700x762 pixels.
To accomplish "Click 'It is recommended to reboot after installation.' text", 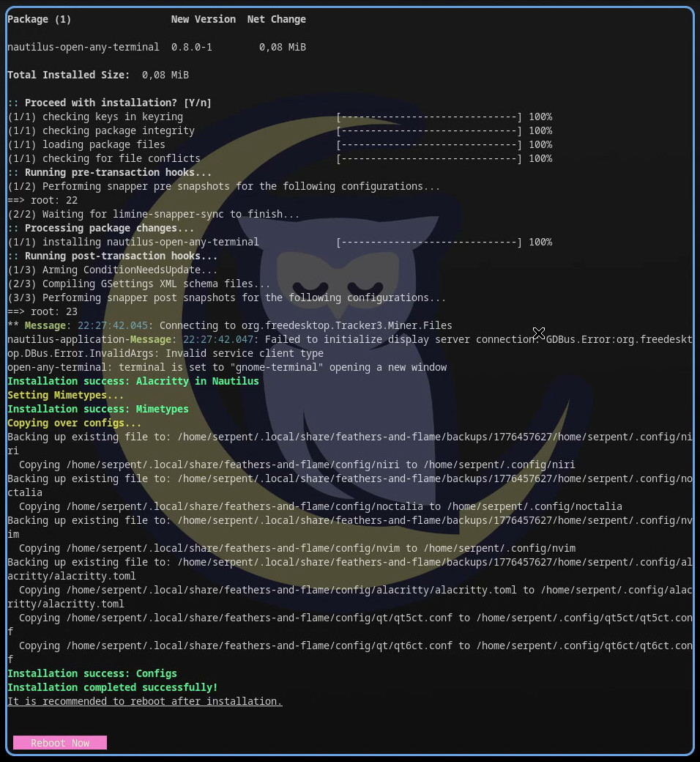I will click(x=145, y=701).
